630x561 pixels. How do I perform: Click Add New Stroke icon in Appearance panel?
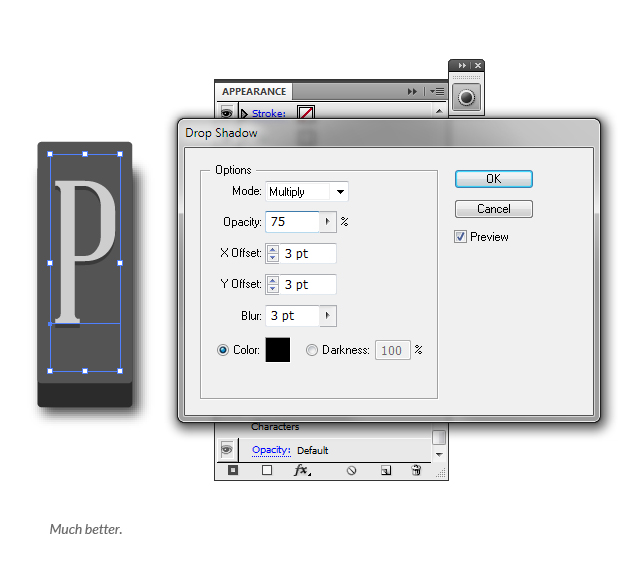click(x=233, y=470)
